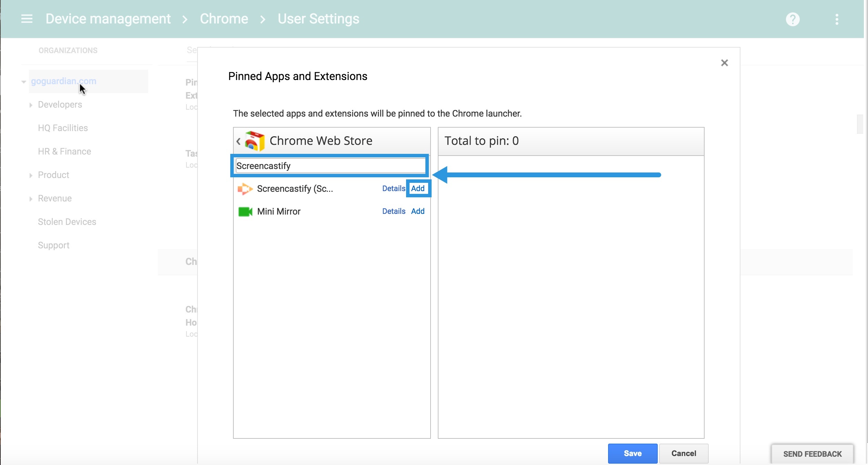Go to Chrome breadcrumb
Image resolution: width=868 pixels, height=465 pixels.
[224, 19]
